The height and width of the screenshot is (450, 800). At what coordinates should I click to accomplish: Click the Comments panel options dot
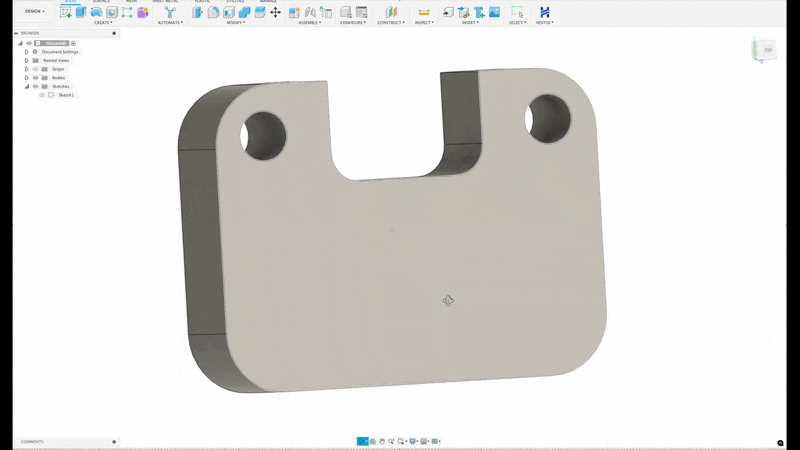click(x=114, y=442)
